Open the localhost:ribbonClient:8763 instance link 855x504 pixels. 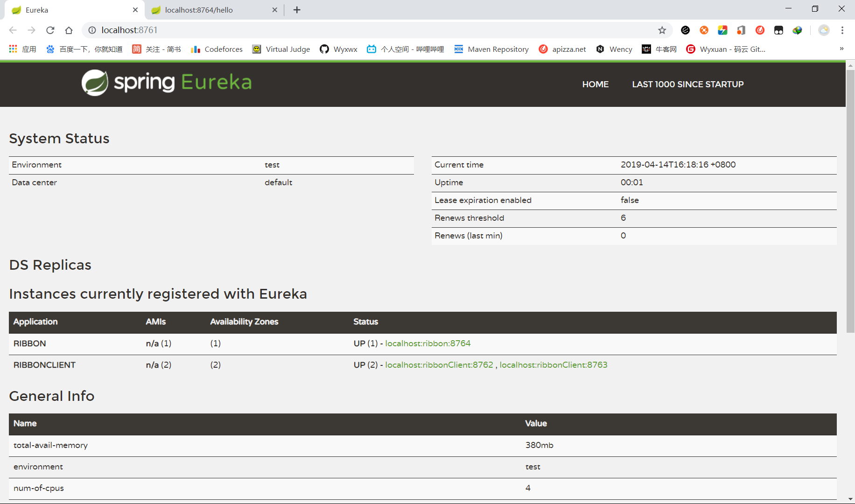[x=554, y=365]
